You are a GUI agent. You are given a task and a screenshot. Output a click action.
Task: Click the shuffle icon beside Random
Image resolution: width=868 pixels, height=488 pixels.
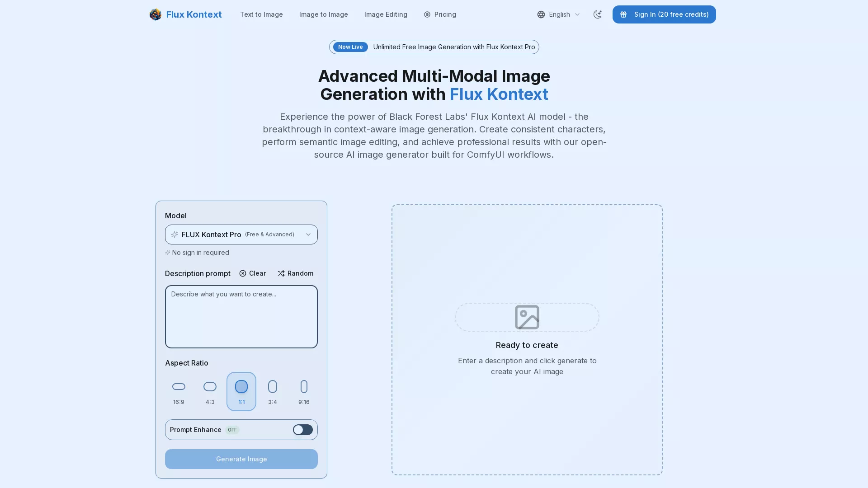click(281, 273)
